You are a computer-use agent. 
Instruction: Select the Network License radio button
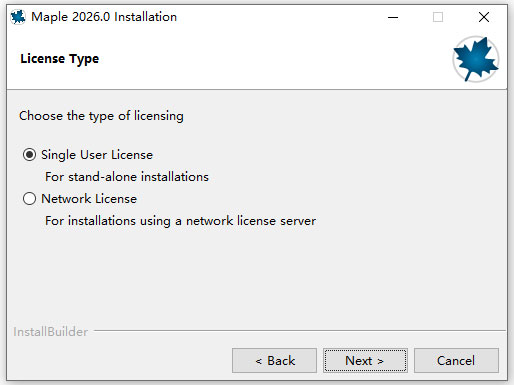pos(29,199)
